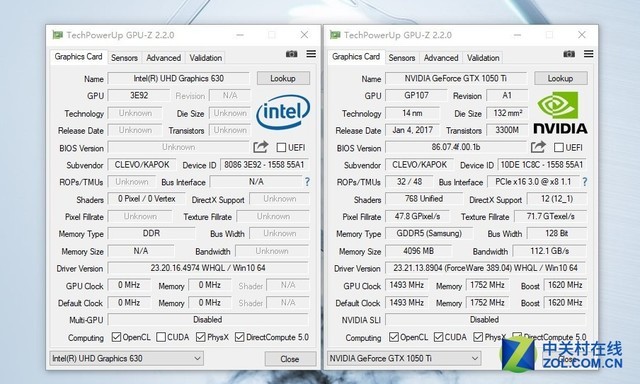Open NVIDIA GeForce GTX 1050 Ti GPU selector dropdown
This screenshot has height=384, width=640.
pos(404,358)
